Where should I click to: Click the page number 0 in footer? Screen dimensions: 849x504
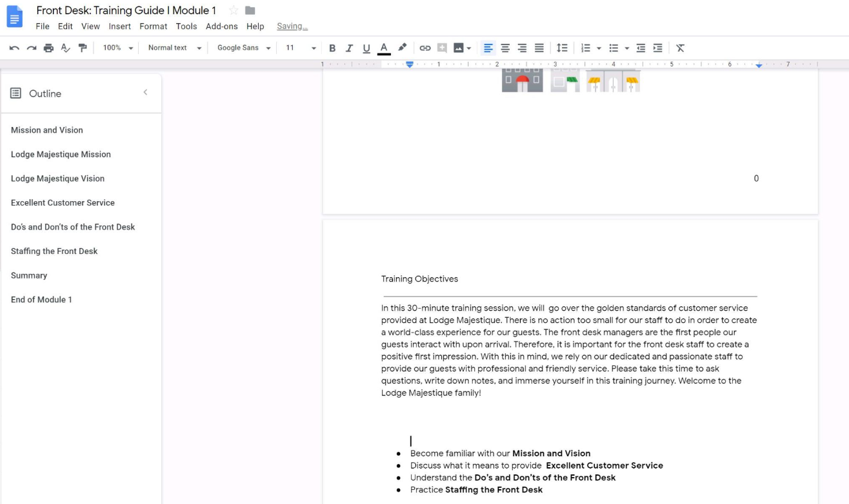(756, 179)
